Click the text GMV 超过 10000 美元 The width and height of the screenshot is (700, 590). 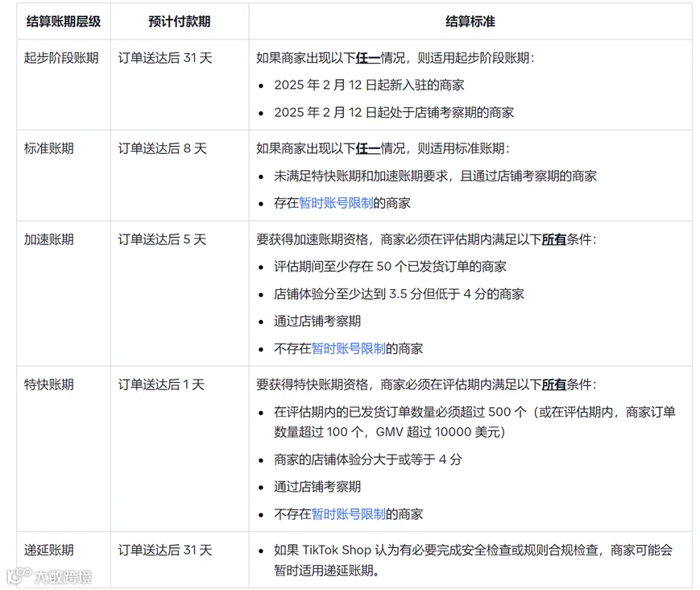coord(438,432)
